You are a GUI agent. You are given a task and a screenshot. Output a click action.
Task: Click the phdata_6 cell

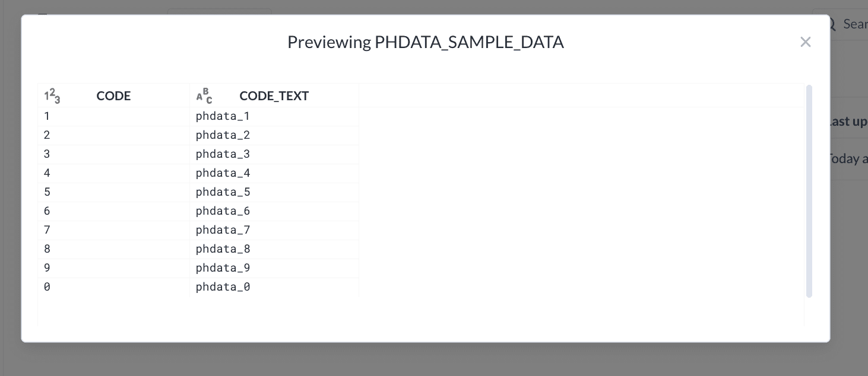click(223, 211)
